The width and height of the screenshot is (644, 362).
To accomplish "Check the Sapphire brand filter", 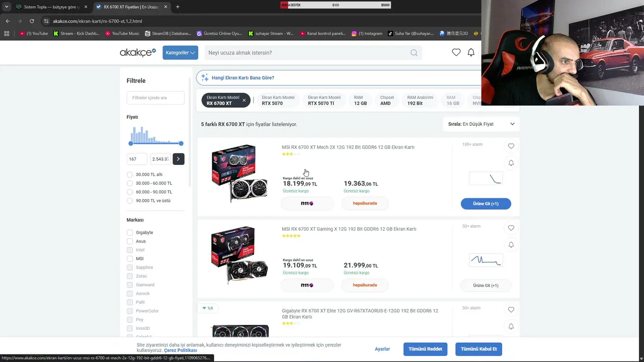I will click(x=130, y=267).
